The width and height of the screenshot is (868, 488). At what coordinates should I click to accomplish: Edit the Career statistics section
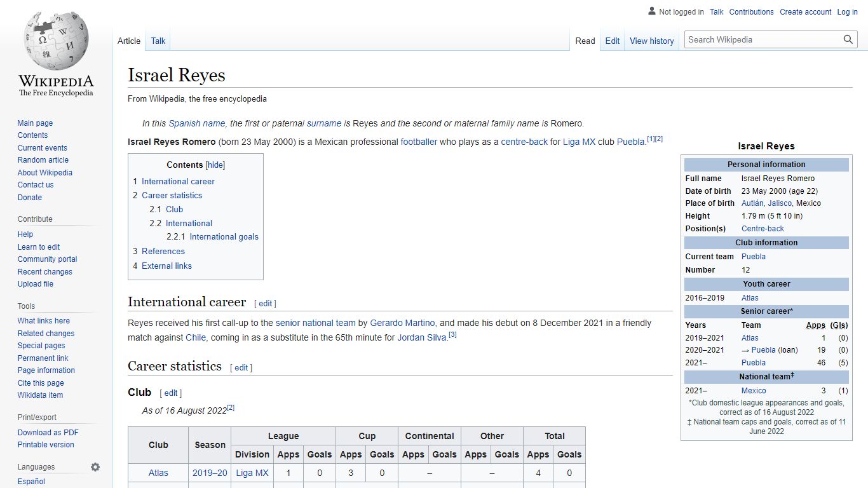click(x=241, y=368)
